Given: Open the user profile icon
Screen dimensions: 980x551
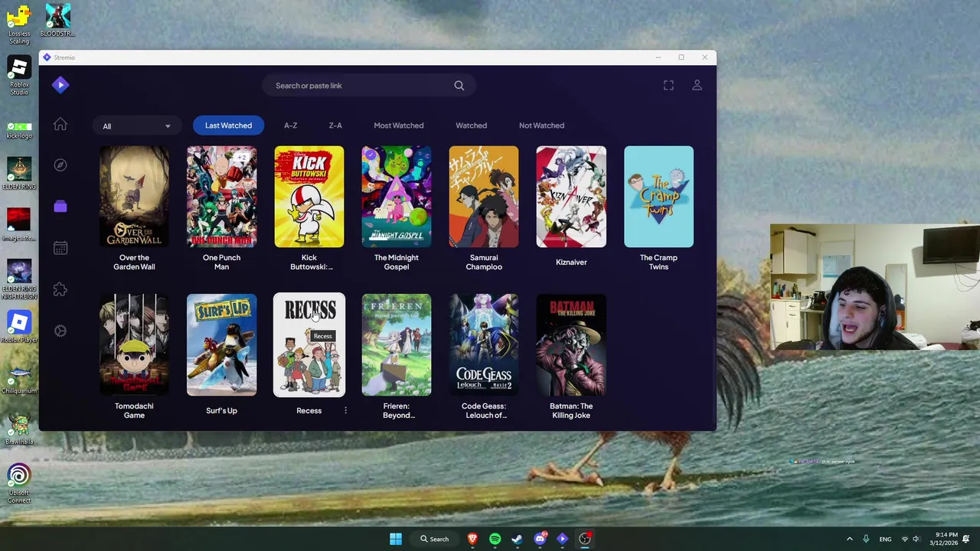Looking at the screenshot, I should tap(697, 86).
